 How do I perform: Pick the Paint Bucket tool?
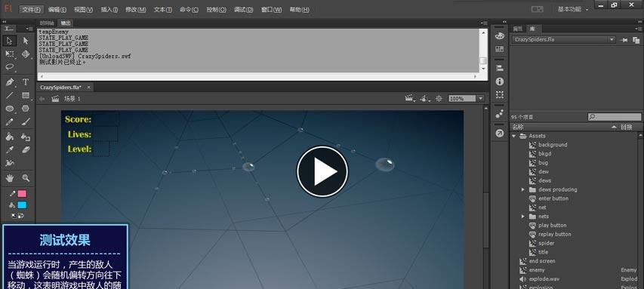[10, 137]
